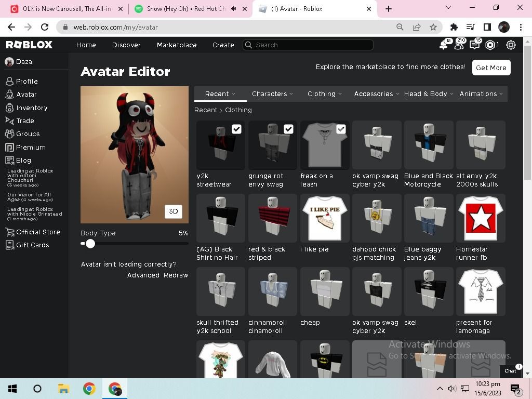532x399 pixels.
Task: Open the Roblox settings gear
Action: pyautogui.click(x=511, y=45)
